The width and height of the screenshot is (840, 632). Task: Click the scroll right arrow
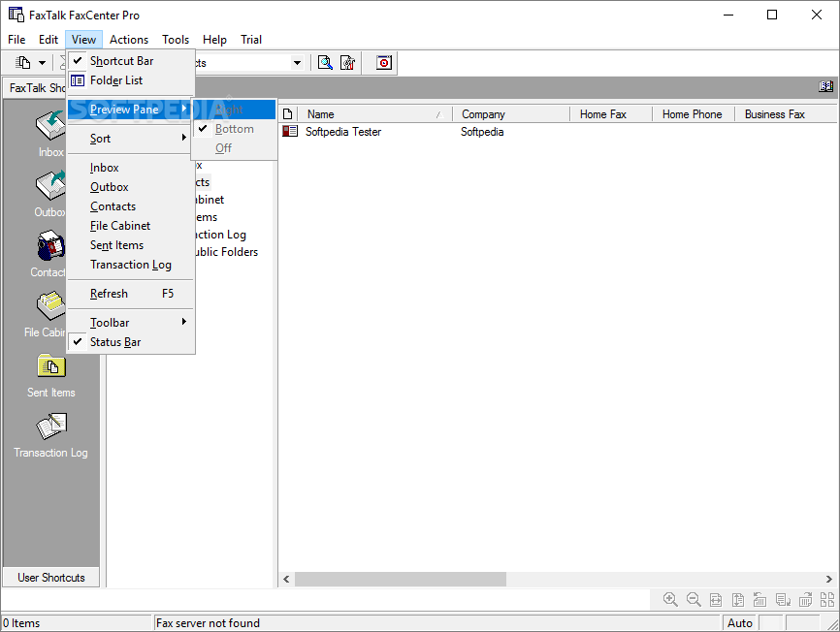click(828, 579)
